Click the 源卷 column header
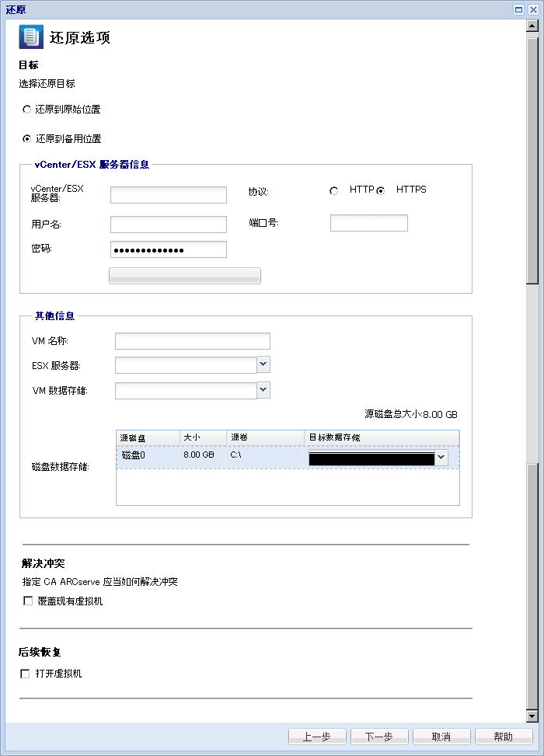The image size is (544, 756). coord(265,437)
